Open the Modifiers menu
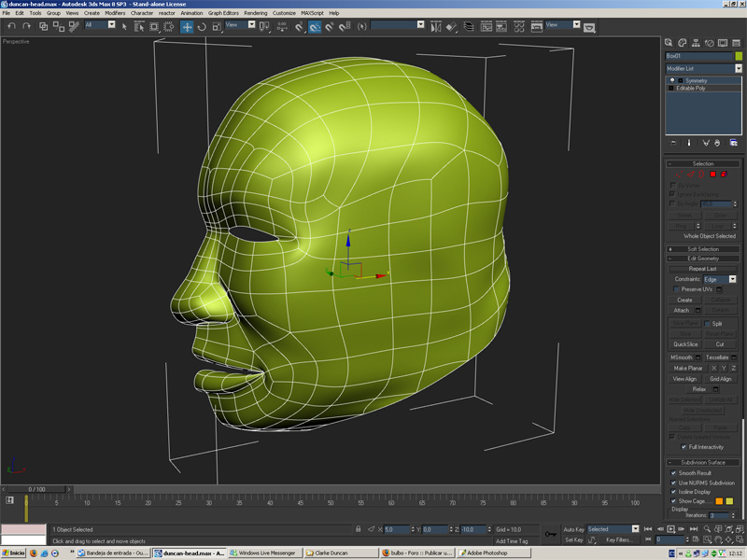The image size is (747, 560). (115, 13)
